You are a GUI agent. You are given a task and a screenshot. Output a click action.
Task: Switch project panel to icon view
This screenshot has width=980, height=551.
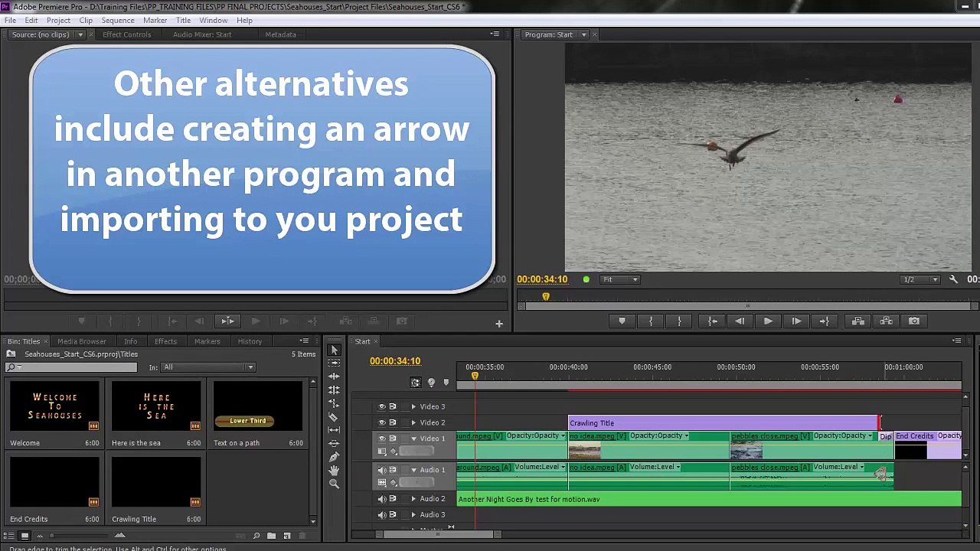(x=25, y=536)
